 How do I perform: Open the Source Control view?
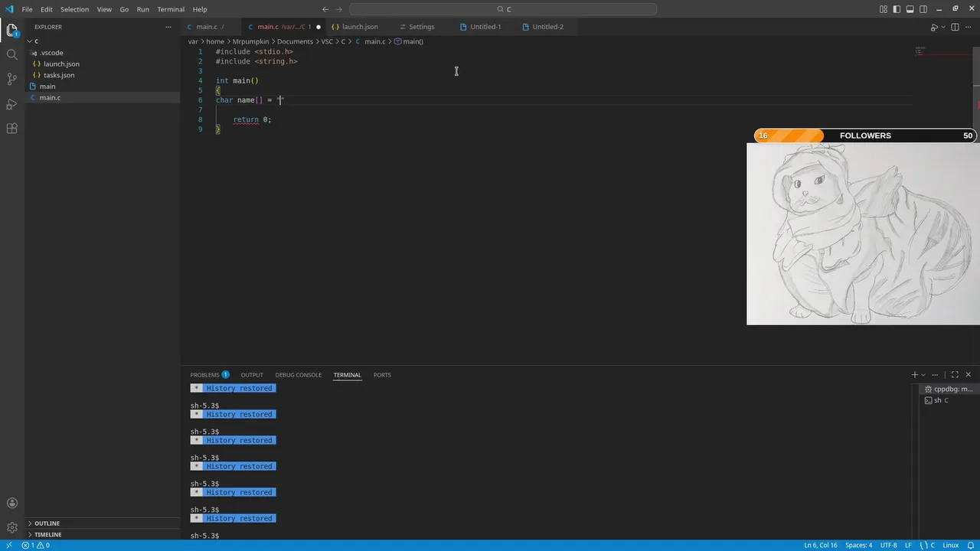(x=11, y=79)
